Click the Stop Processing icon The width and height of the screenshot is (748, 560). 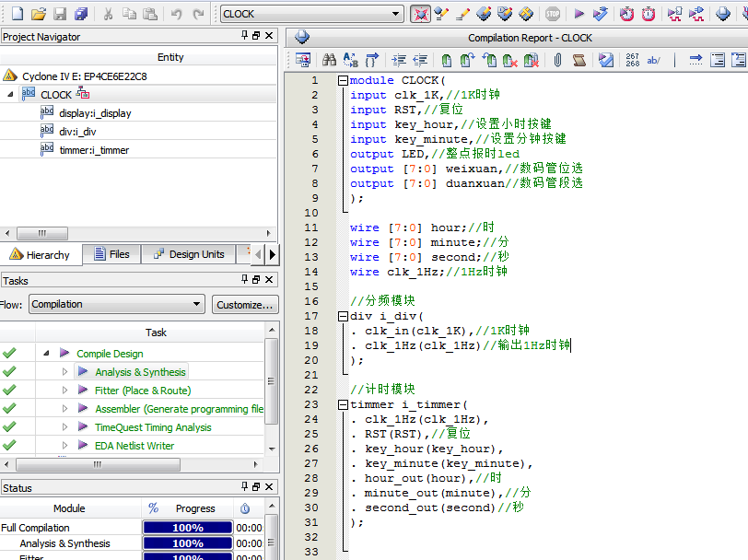[x=552, y=14]
